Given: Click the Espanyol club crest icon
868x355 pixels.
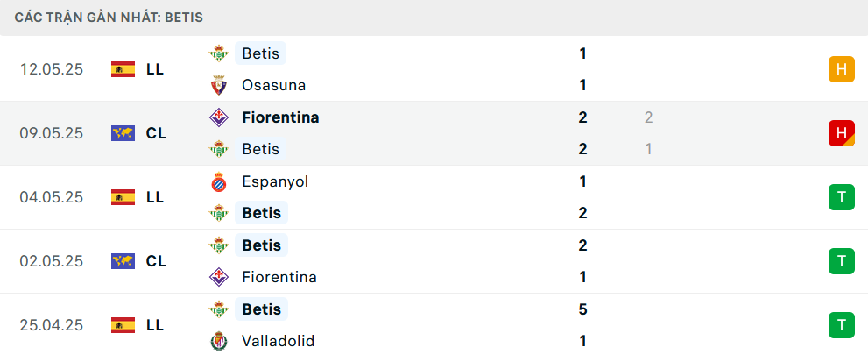Looking at the screenshot, I should coord(219,181).
